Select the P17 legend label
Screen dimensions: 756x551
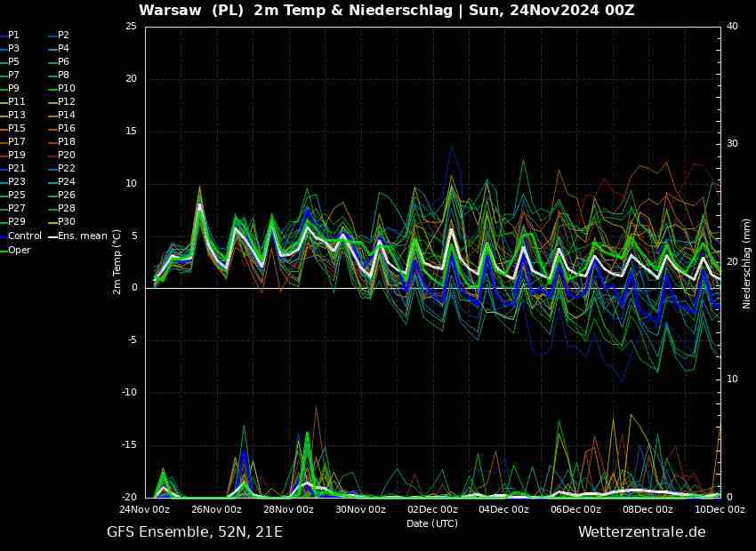pyautogui.click(x=13, y=141)
